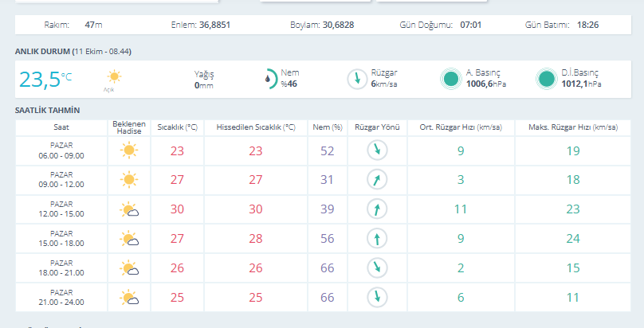Click the Rüzgar Yönü column header
The image size is (644, 328).
coord(377,127)
